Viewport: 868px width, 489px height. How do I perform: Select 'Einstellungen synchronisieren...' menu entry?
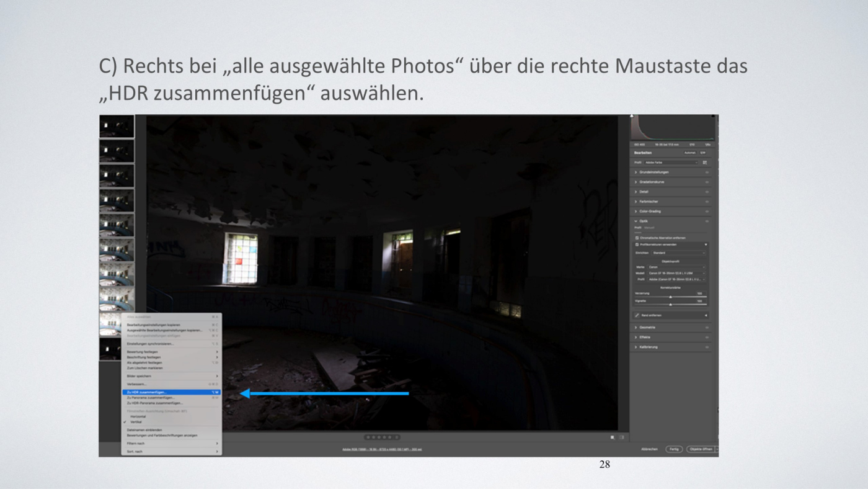[171, 343]
